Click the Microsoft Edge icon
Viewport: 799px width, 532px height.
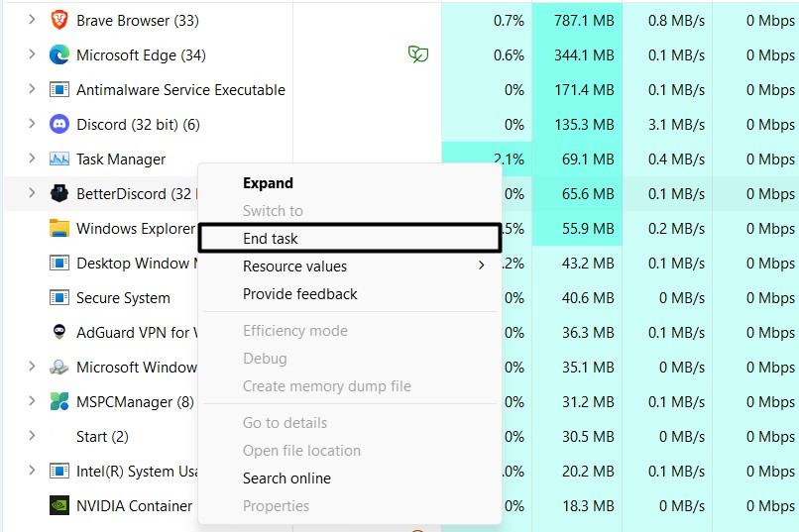59,55
